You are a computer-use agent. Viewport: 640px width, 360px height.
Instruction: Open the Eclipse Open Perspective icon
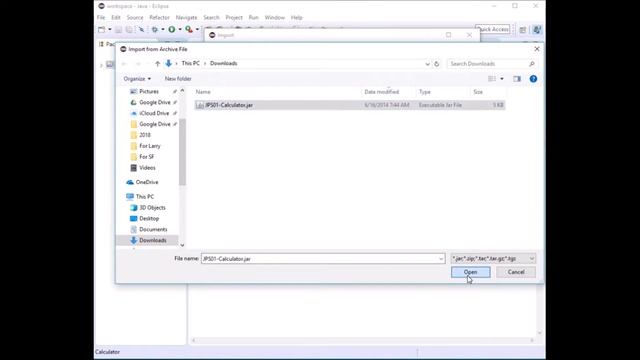[x=523, y=30]
